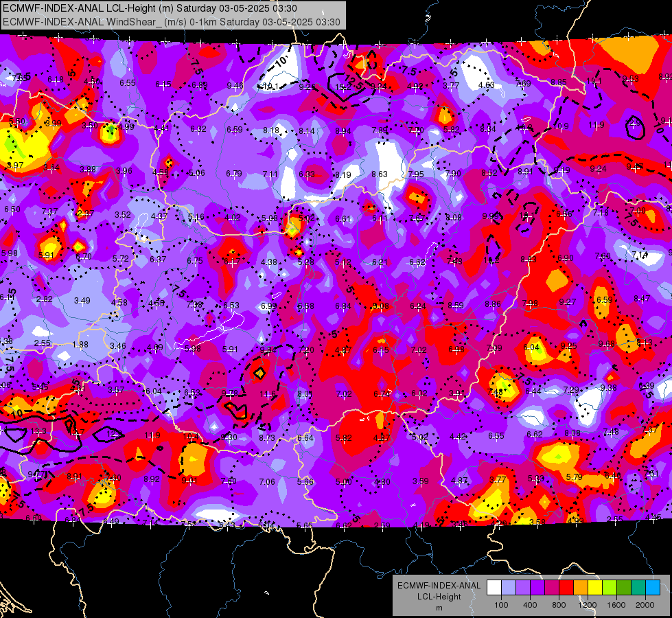The image size is (672, 618).
Task: Click the 7.11 wind shear value
Action: [x=270, y=174]
